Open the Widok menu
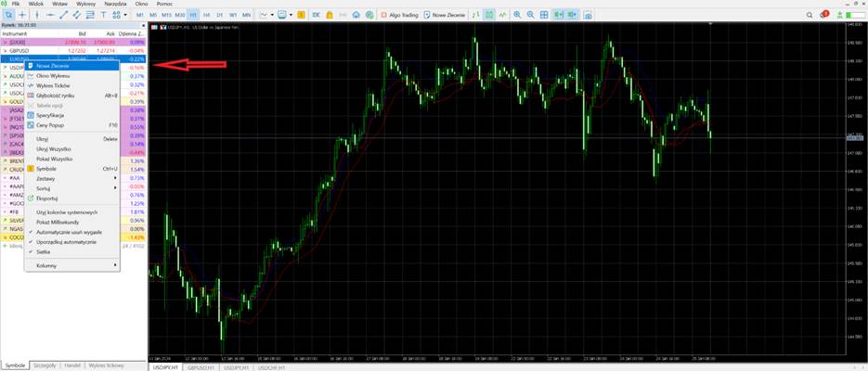Image resolution: width=868 pixels, height=371 pixels. pos(35,4)
